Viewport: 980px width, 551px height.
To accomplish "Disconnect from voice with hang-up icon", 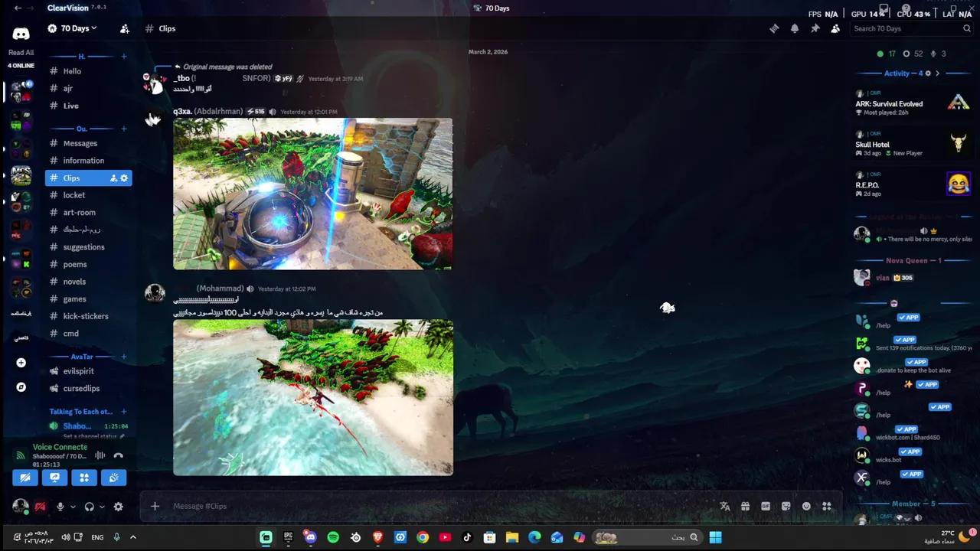I will [118, 455].
